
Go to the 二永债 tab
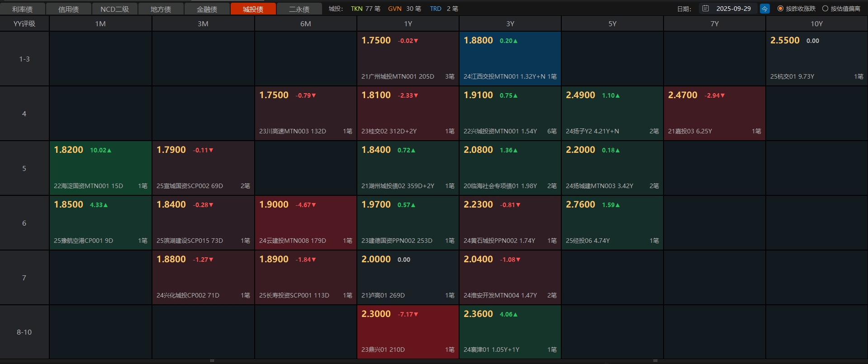click(299, 9)
